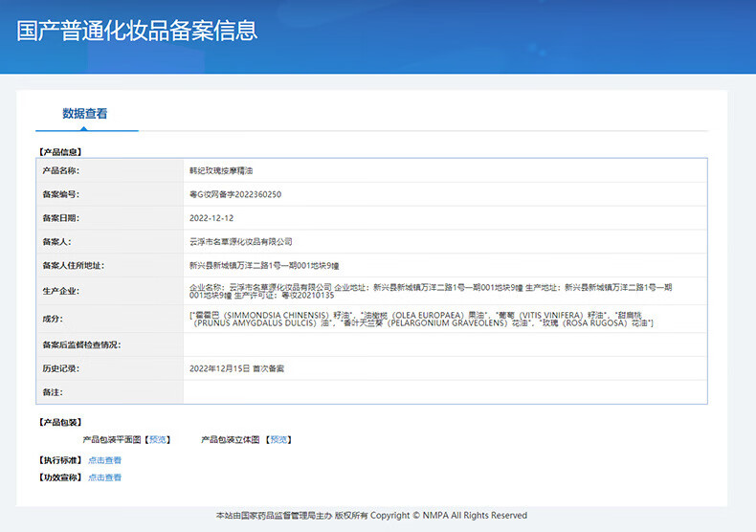Click the NMPA copyright footer text

coord(371,516)
